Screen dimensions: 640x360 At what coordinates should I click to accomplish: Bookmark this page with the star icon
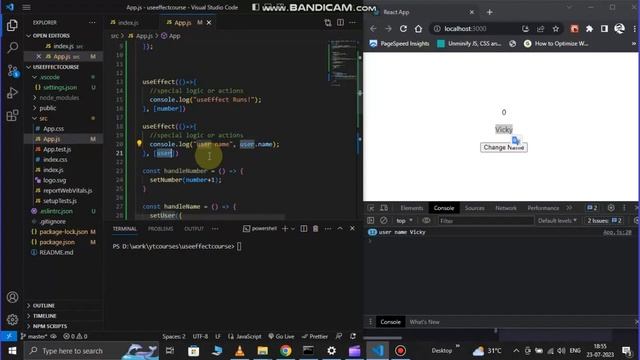556,29
